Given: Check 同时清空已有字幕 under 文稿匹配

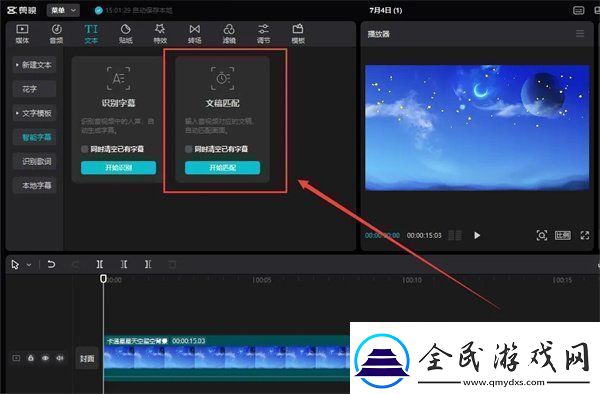Looking at the screenshot, I should click(188, 149).
